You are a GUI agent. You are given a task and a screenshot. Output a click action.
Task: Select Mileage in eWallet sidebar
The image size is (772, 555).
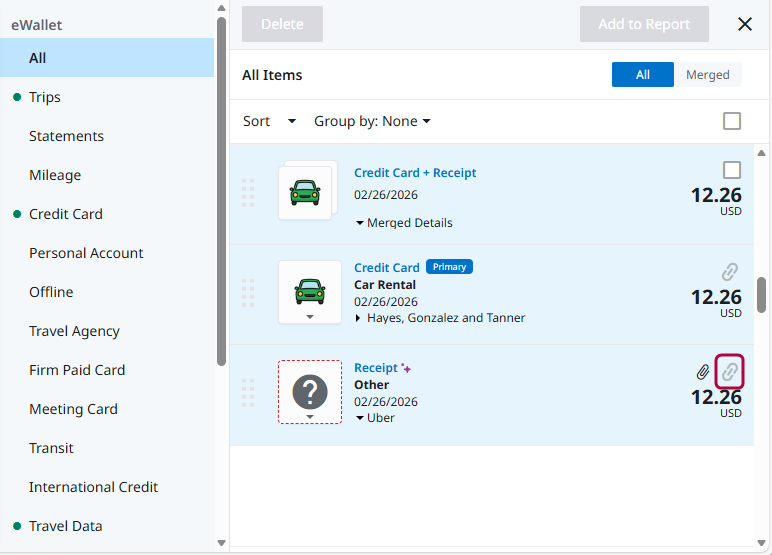tap(55, 175)
